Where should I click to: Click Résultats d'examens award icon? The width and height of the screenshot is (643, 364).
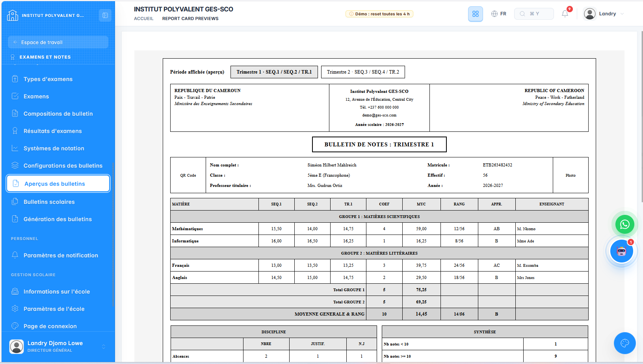pyautogui.click(x=15, y=131)
